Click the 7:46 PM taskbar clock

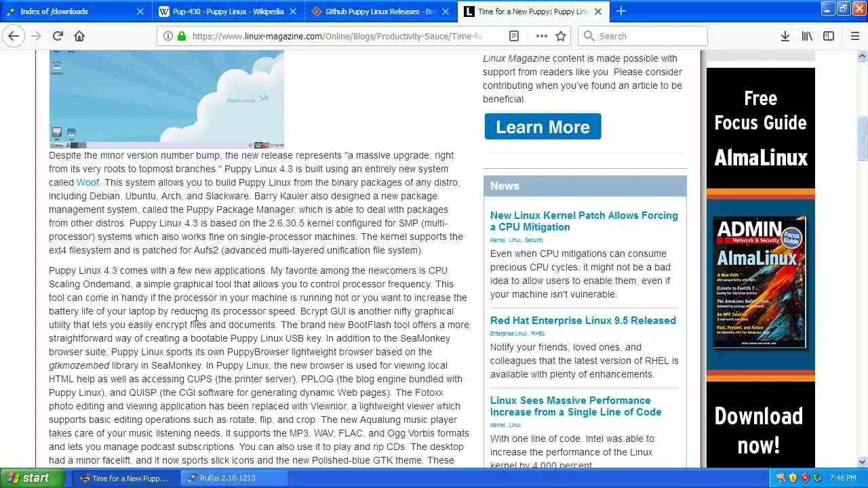click(842, 478)
